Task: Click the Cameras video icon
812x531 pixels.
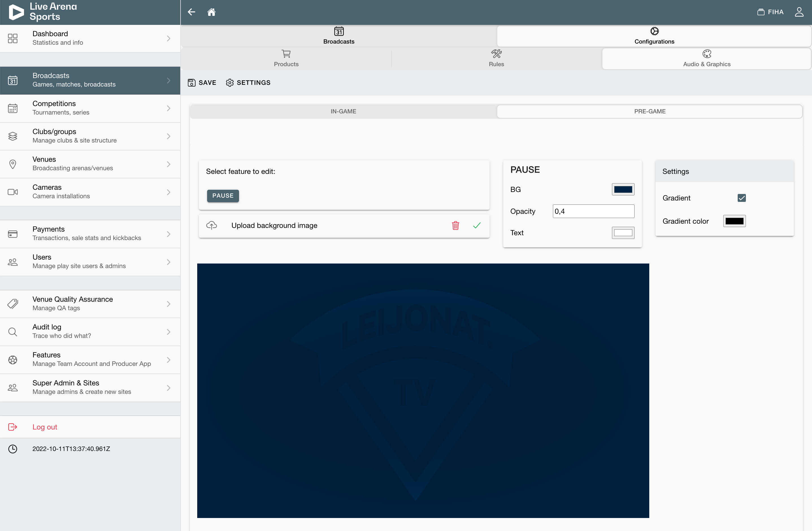Action: pyautogui.click(x=13, y=192)
